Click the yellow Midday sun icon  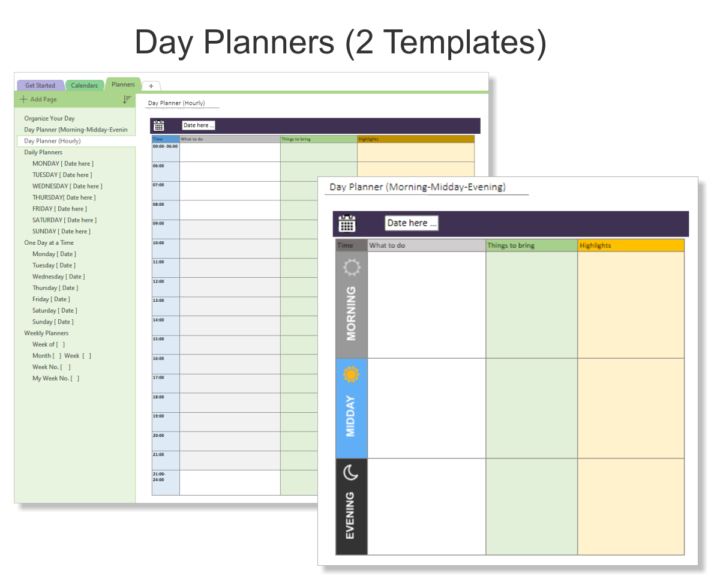[351, 375]
